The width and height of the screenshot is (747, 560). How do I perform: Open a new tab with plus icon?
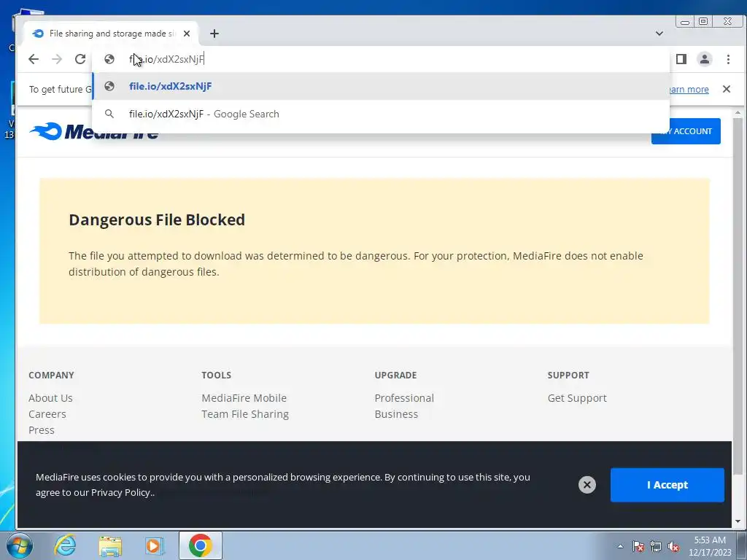pos(214,34)
